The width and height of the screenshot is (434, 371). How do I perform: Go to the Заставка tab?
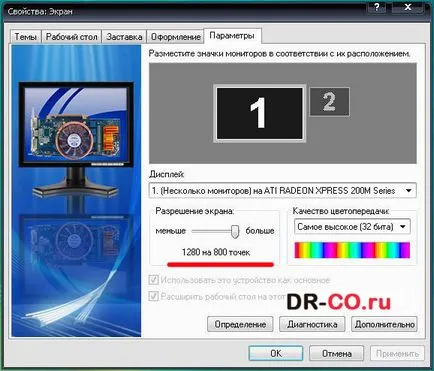tap(124, 37)
